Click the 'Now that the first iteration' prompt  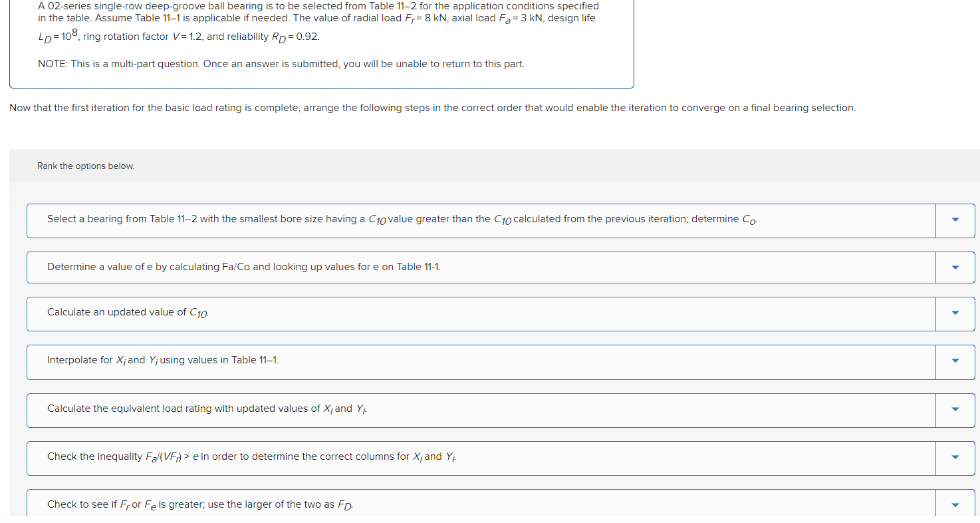(432, 108)
